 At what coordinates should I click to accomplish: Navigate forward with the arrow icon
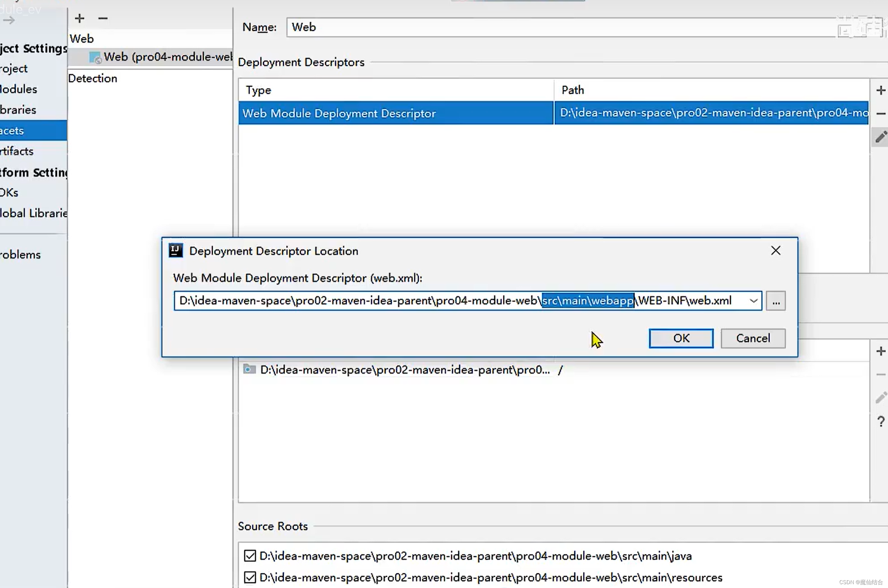pos(9,20)
